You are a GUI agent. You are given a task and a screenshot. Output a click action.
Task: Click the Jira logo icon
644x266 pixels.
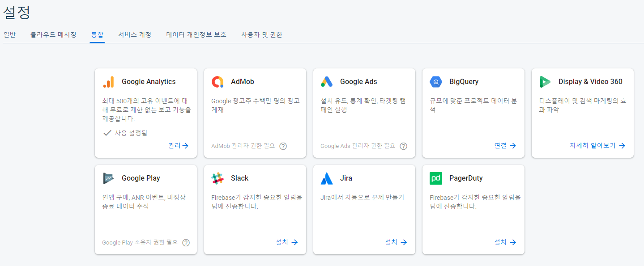pos(327,178)
